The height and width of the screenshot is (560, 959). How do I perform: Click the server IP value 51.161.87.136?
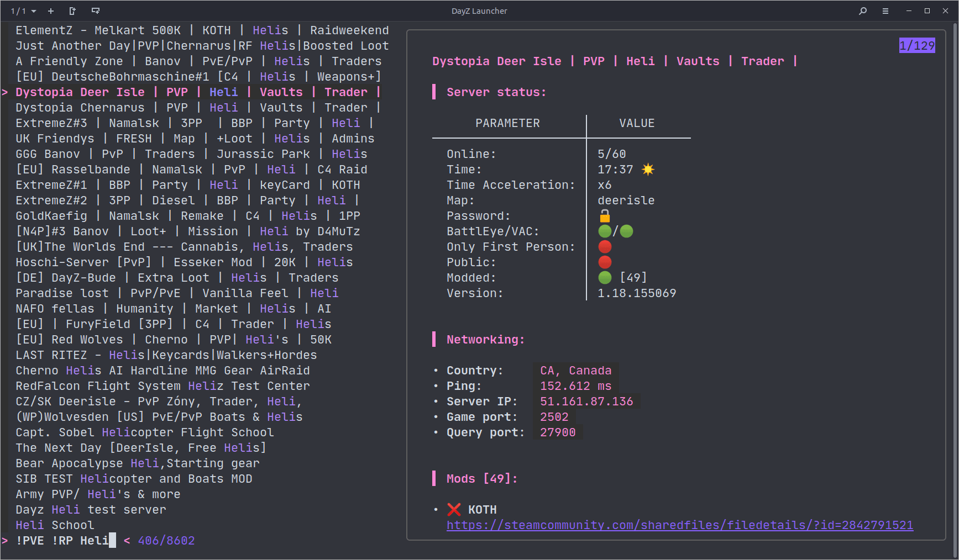click(586, 401)
